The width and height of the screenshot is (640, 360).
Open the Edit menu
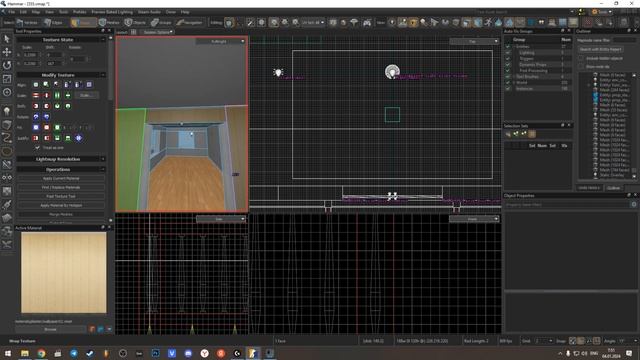click(x=23, y=12)
